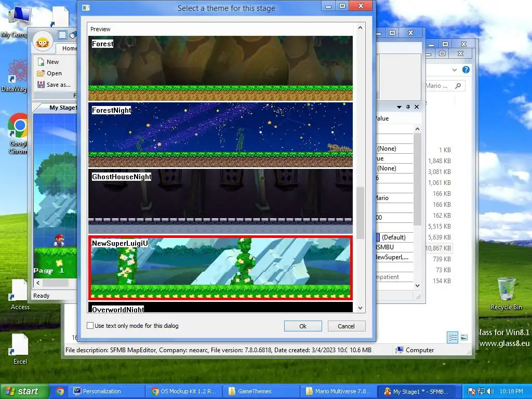
Task: Click theme list scrollbar down arrow
Action: click(x=361, y=308)
